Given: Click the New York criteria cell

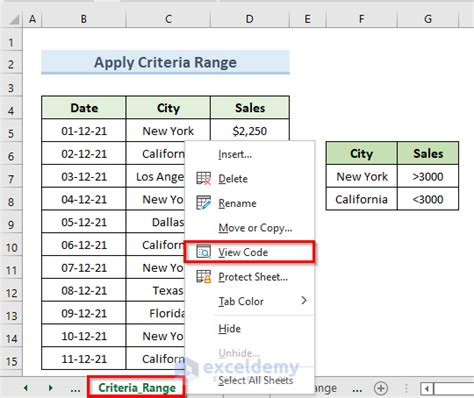Looking at the screenshot, I should pos(362,176).
